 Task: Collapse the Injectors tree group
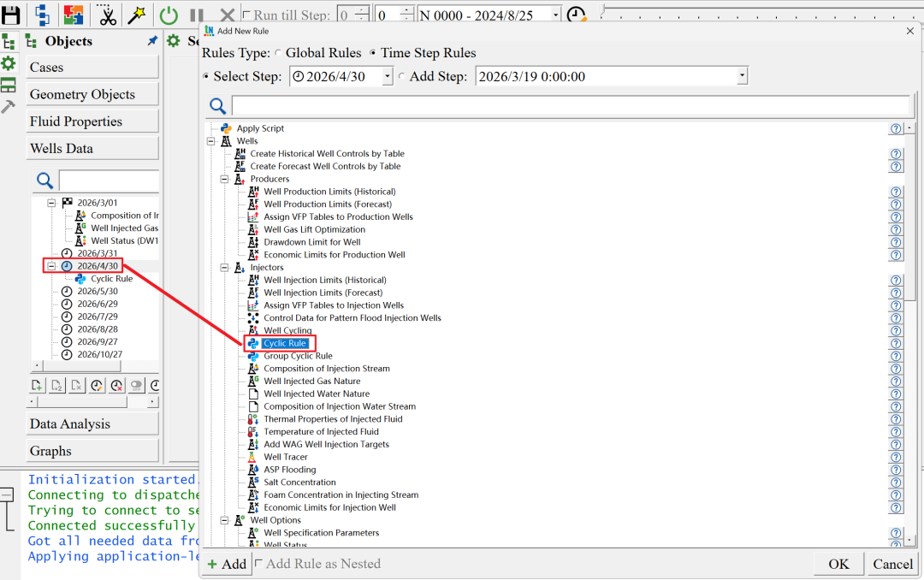click(224, 268)
